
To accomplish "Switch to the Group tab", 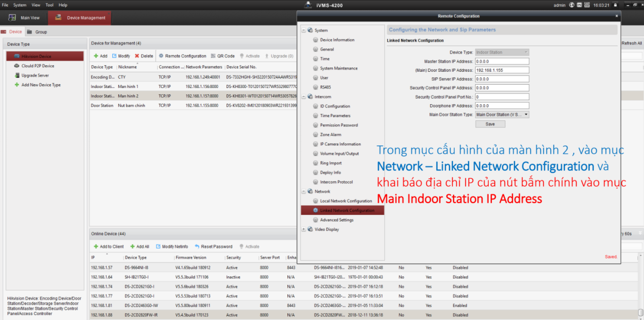I will 41,32.
